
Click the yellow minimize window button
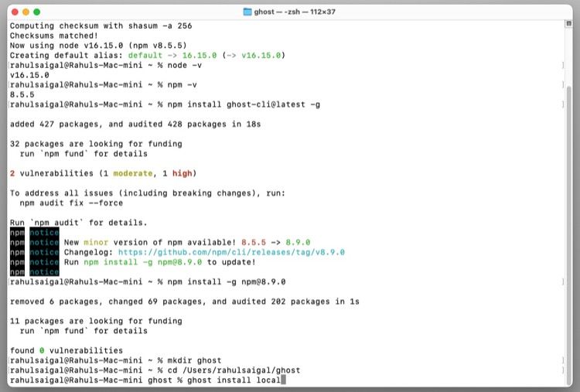click(26, 12)
